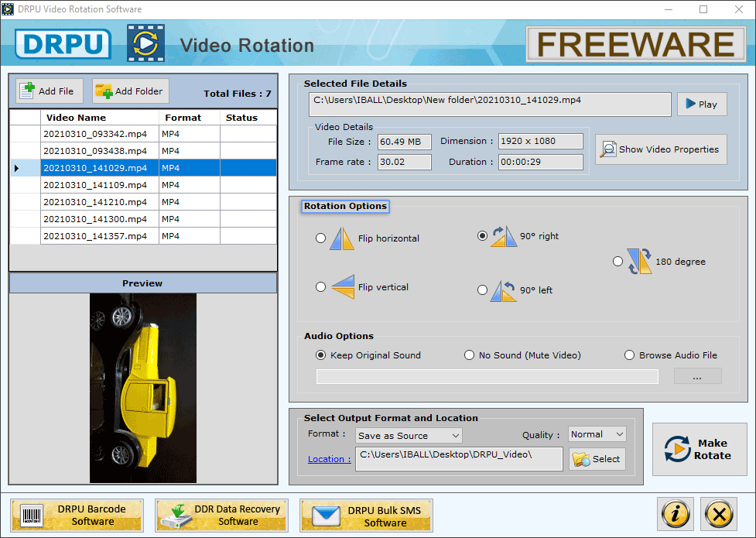Select 20210310_141029.mp4 row

(x=143, y=168)
